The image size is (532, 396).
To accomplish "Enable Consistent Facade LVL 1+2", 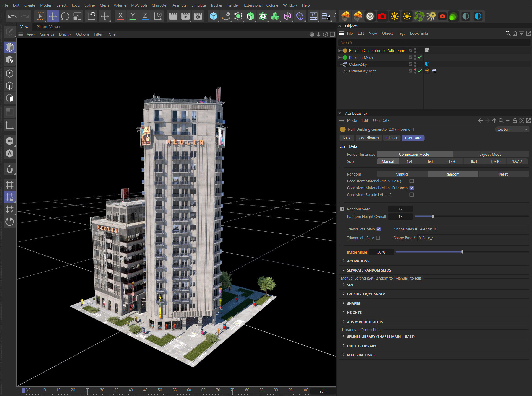I will coord(411,195).
